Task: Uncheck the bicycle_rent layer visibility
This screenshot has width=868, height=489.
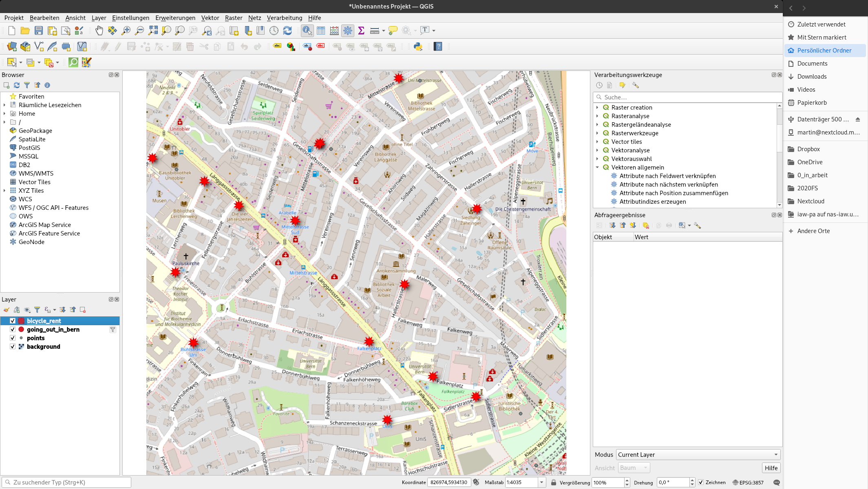Action: click(x=13, y=321)
